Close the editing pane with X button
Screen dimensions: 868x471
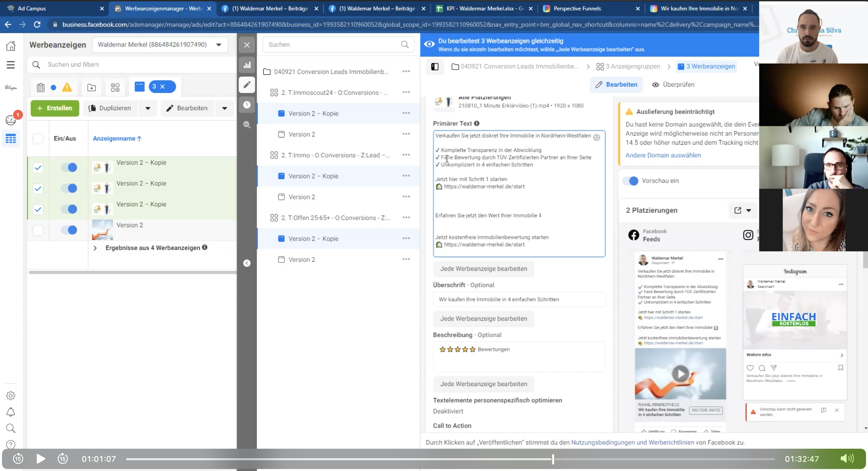[x=247, y=45]
